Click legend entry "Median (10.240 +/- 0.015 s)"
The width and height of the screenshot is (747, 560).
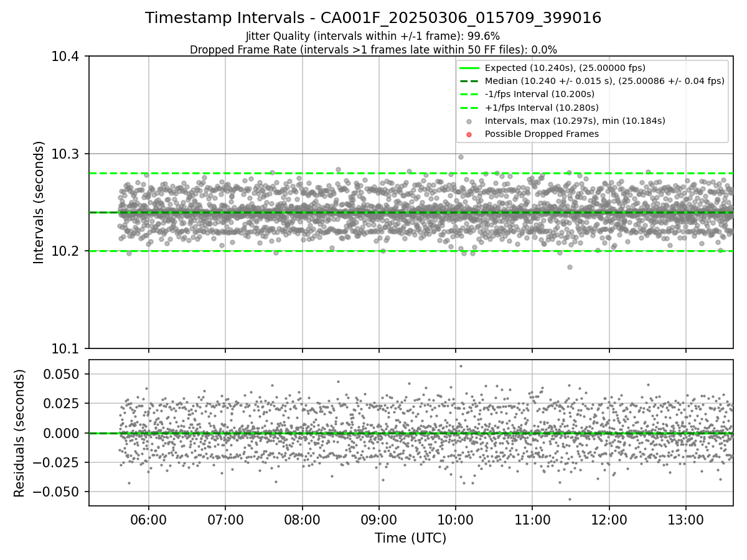tap(604, 81)
